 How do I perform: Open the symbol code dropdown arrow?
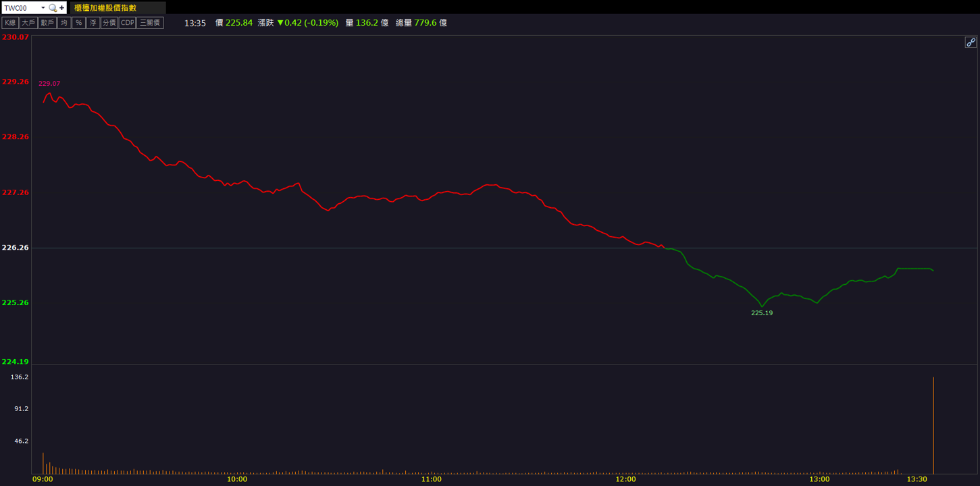[x=43, y=8]
